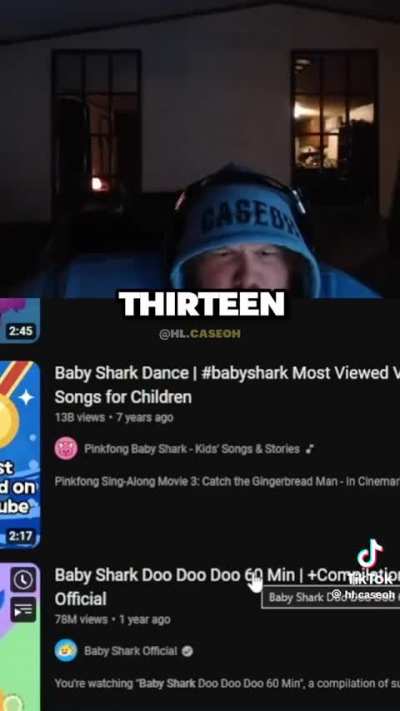The height and width of the screenshot is (711, 400).
Task: Open the Baby Shark Doo Doo 60 Min title
Action: (227, 586)
